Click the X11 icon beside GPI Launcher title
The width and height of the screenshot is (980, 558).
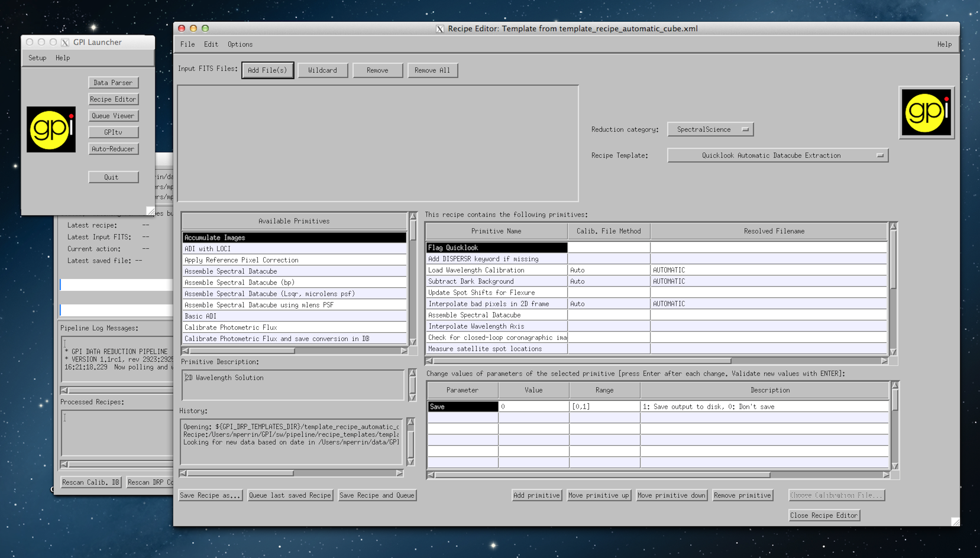[65, 43]
